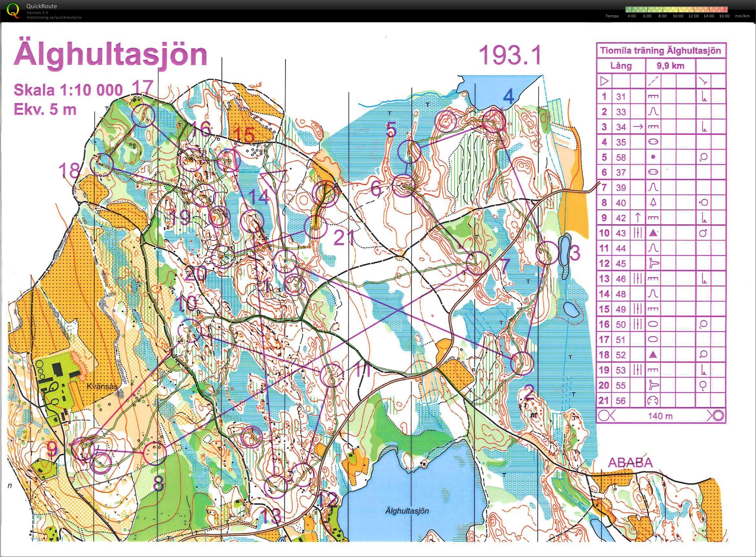The height and width of the screenshot is (557, 756).
Task: Click the tempo color gradient bar
Action: [677, 9]
